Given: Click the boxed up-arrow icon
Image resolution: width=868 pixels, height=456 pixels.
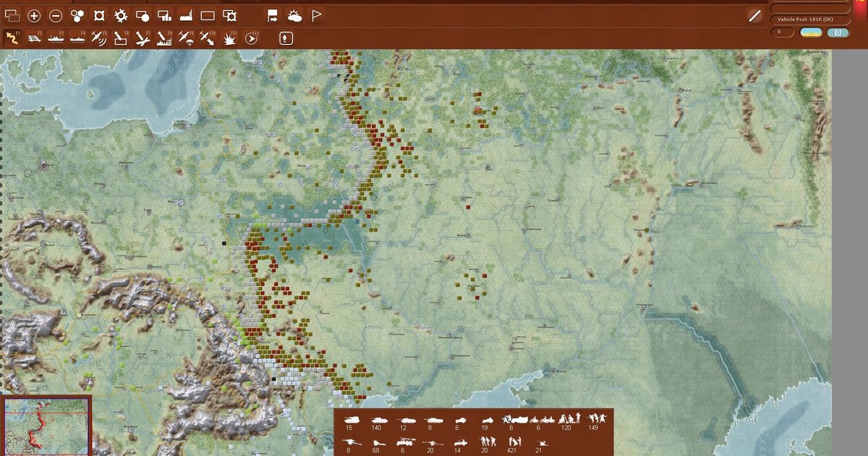Looking at the screenshot, I should [x=286, y=37].
